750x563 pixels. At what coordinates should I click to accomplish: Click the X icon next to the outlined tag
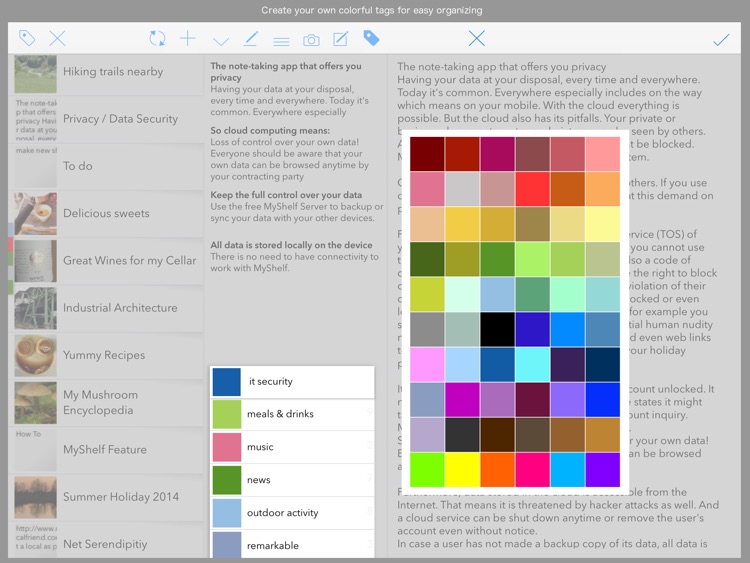(57, 38)
